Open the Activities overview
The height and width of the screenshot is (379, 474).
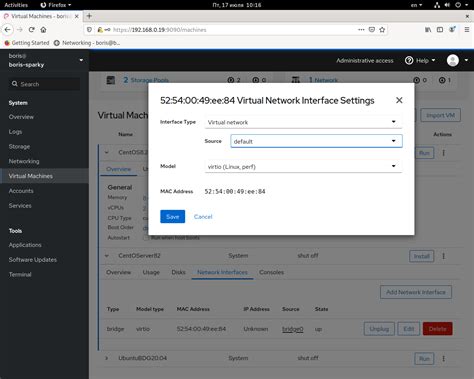[x=16, y=5]
